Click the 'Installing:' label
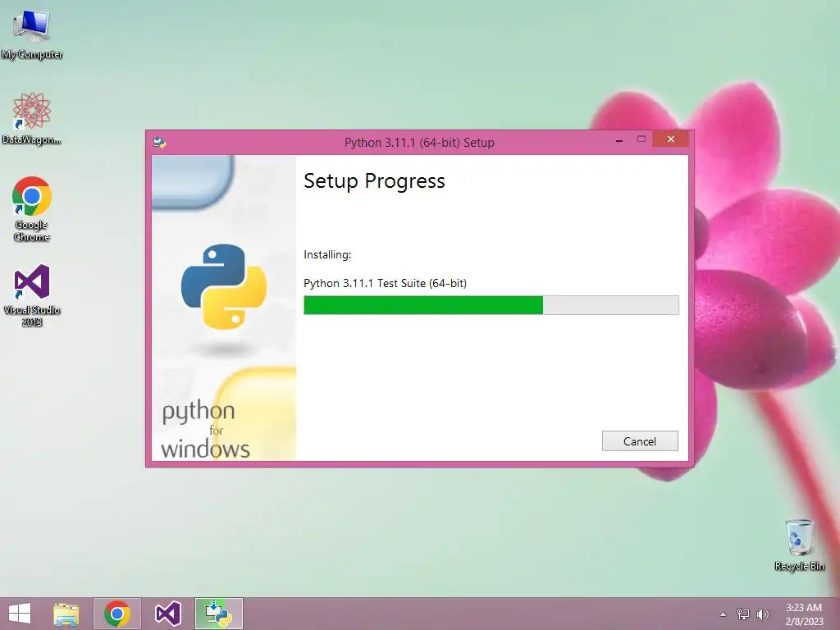 pos(327,254)
